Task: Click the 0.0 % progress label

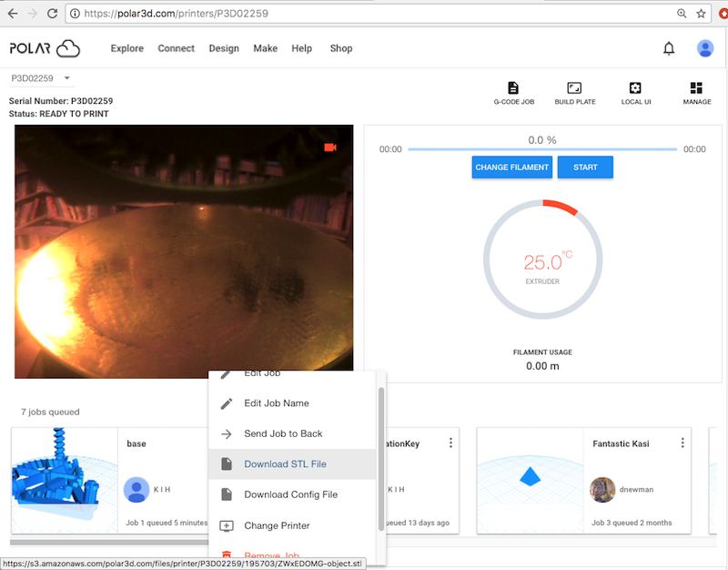Action: [x=542, y=140]
